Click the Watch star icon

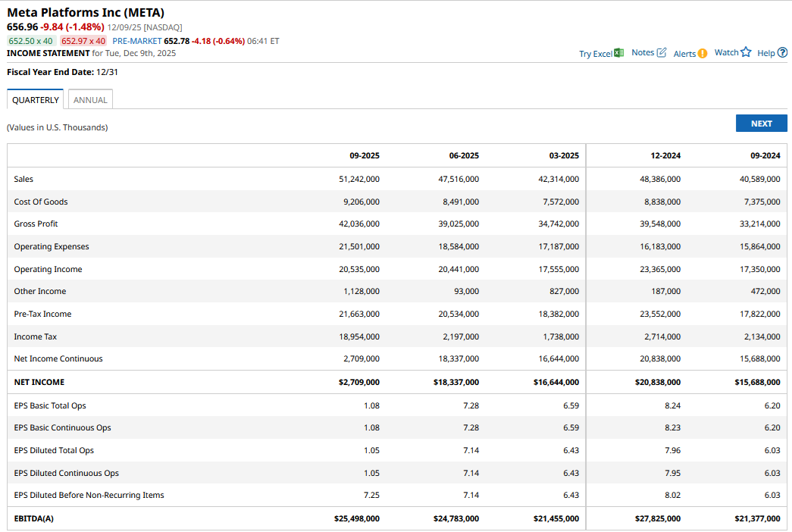coord(746,52)
